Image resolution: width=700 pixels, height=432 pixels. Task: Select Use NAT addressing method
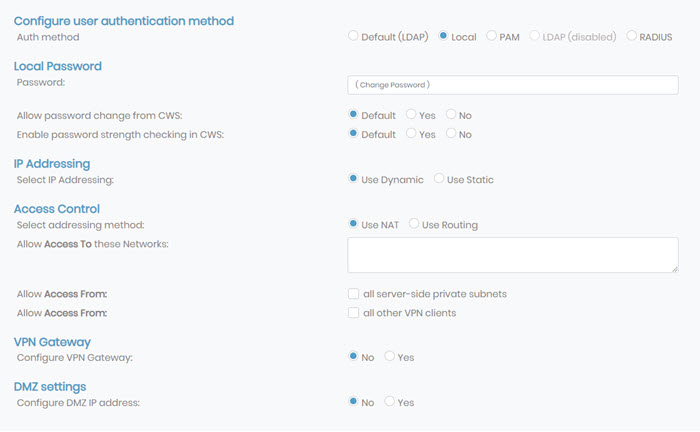[353, 224]
